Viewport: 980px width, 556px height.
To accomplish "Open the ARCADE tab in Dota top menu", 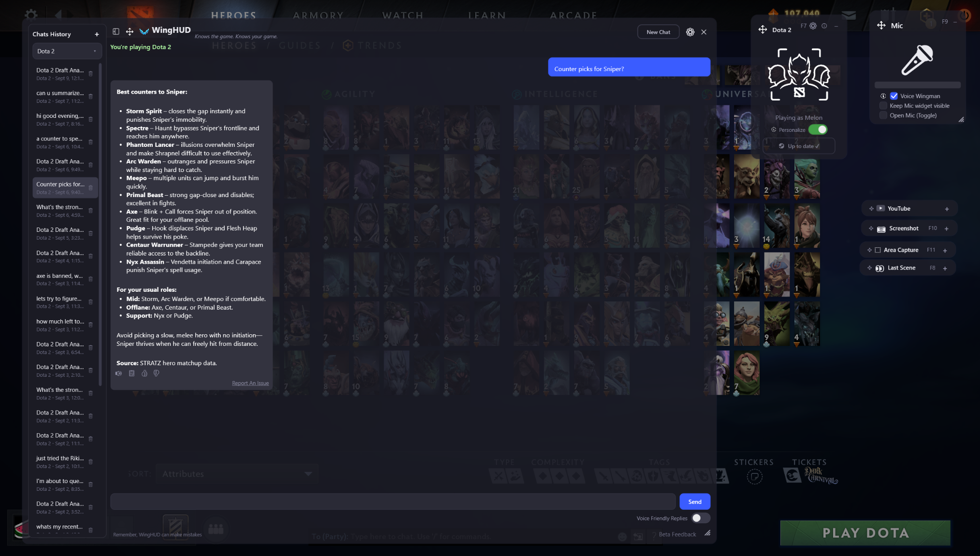I will (573, 15).
